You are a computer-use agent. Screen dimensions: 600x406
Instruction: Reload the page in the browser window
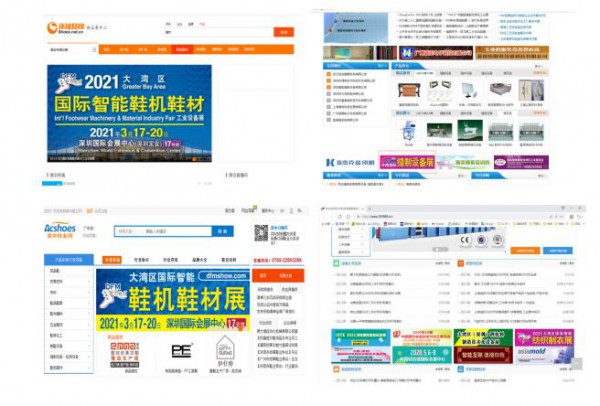(339, 217)
